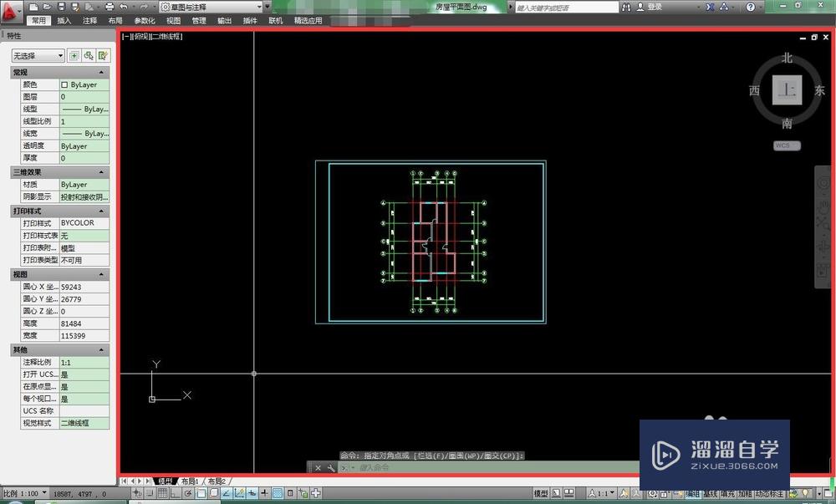The image size is (836, 504).
Task: Click the 模型 button at bottom right
Action: tap(538, 492)
